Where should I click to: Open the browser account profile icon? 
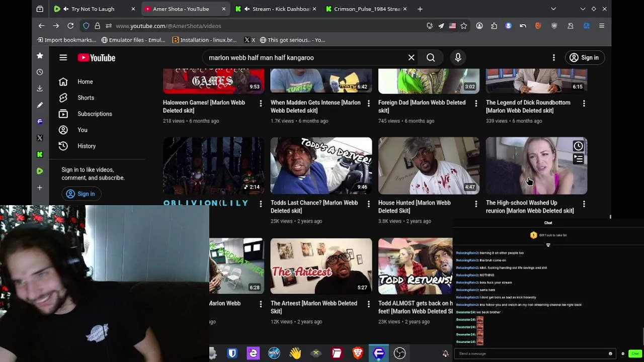pyautogui.click(x=479, y=26)
